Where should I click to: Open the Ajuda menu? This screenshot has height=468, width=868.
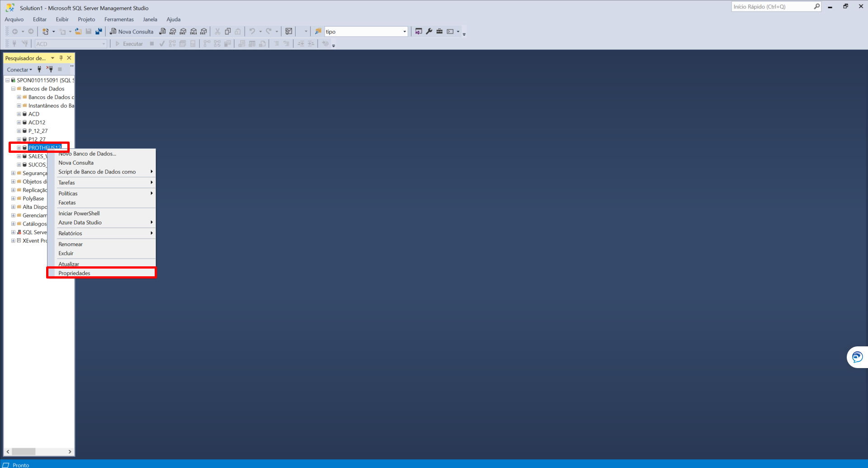[x=174, y=19]
